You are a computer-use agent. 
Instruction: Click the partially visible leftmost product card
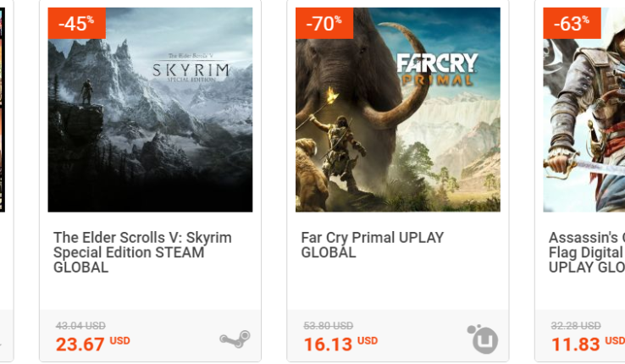(x=4, y=169)
